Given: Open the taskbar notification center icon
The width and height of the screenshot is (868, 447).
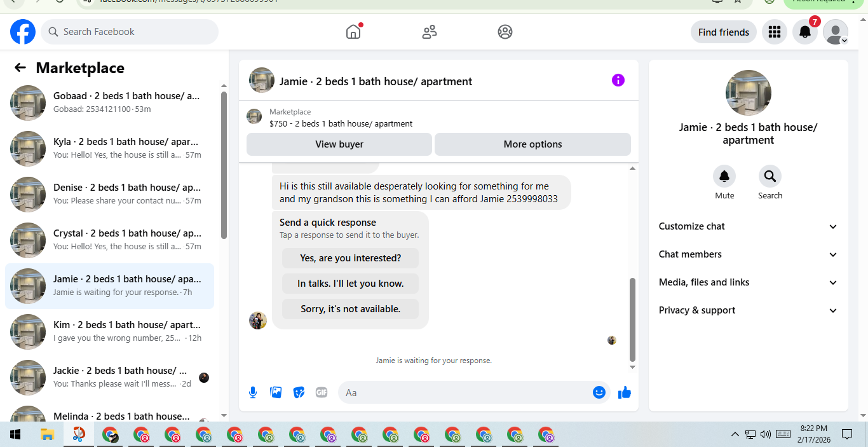Looking at the screenshot, I should click(847, 434).
